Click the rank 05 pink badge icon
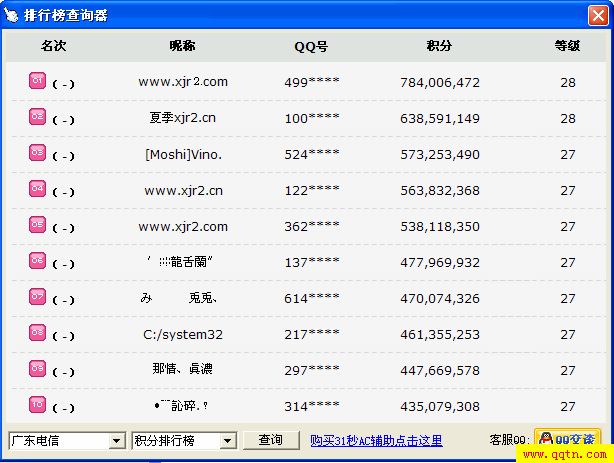The height and width of the screenshot is (463, 614). coord(37,225)
